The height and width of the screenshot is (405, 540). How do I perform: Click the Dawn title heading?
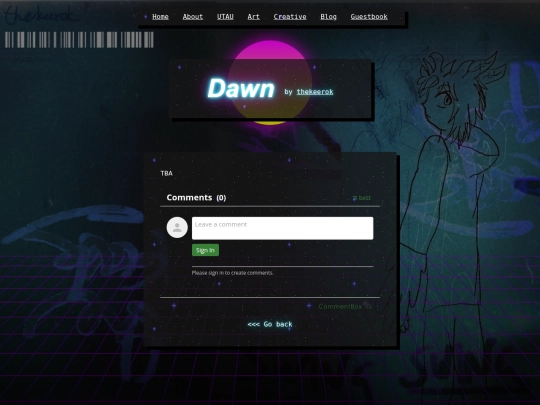coord(241,89)
